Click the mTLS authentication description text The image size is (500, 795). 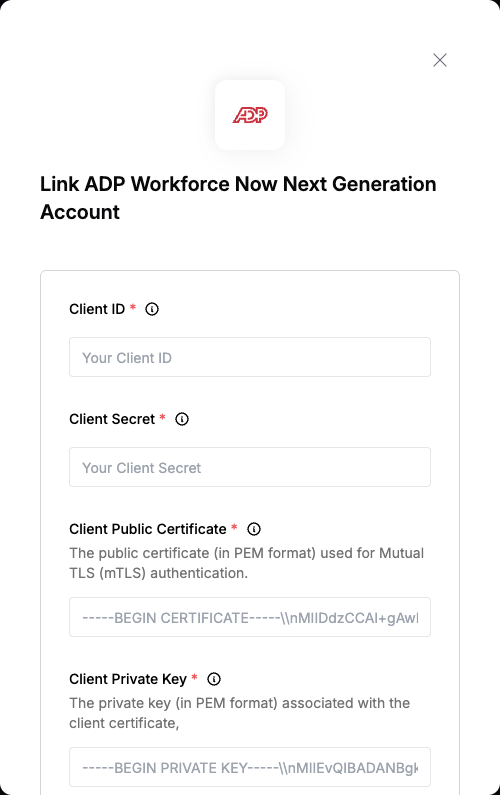click(246, 563)
